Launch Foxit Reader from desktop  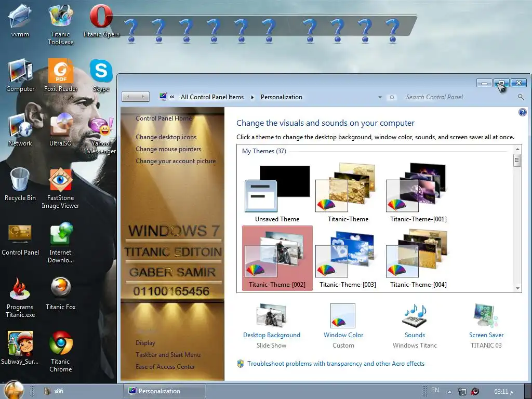point(61,75)
